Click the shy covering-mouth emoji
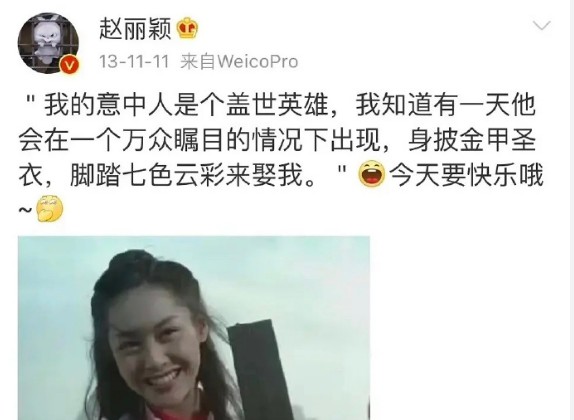This screenshot has width=574, height=420. click(x=49, y=209)
